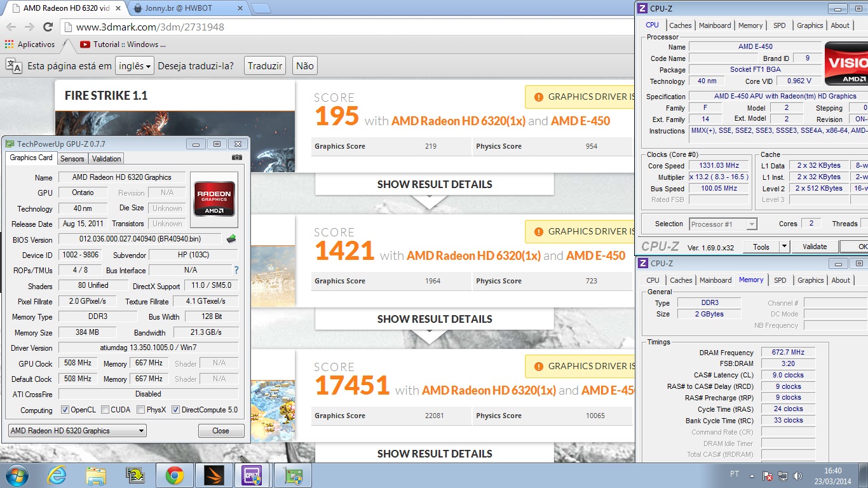Click the Radeon Graphics logo in GPU-Z
This screenshot has width=868, height=488.
[214, 199]
